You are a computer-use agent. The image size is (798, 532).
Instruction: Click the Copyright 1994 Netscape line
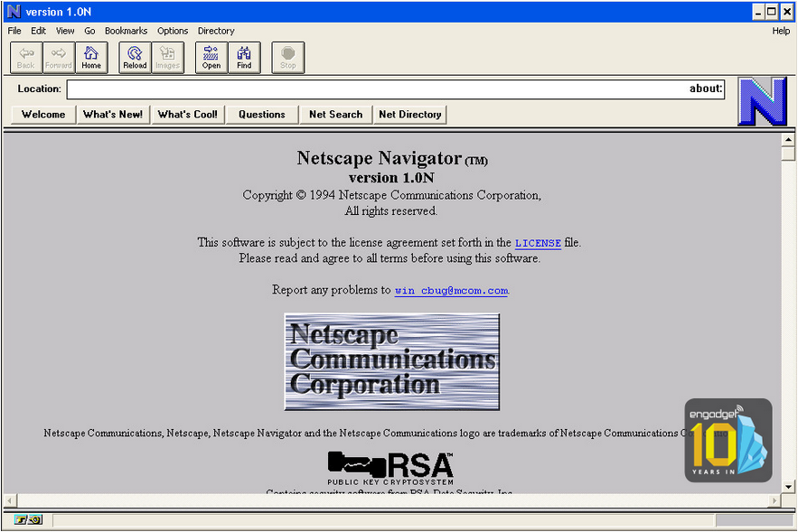pyautogui.click(x=391, y=195)
